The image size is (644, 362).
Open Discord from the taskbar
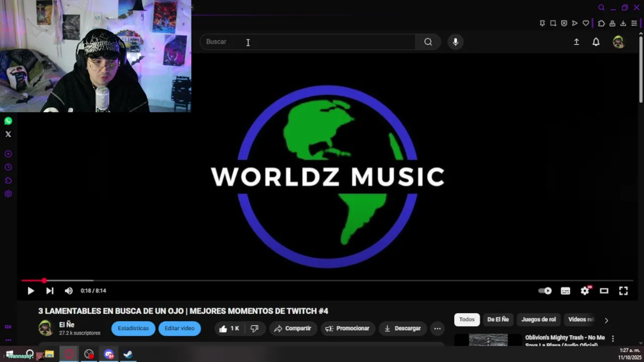click(x=109, y=354)
